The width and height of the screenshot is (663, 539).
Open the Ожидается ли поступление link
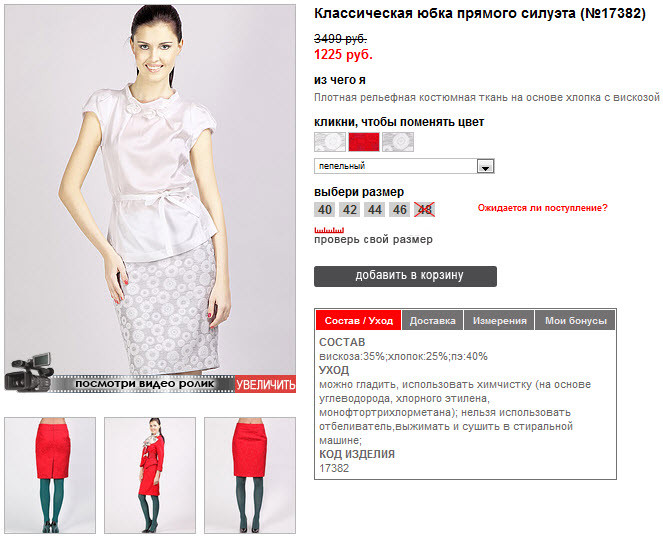[x=542, y=208]
